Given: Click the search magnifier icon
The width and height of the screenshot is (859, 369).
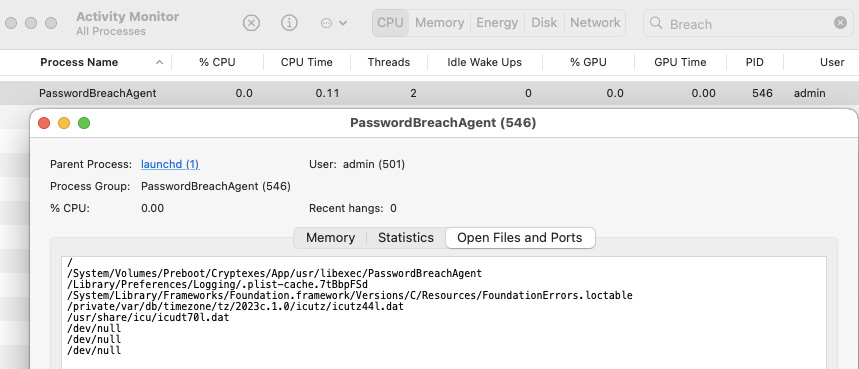Looking at the screenshot, I should pyautogui.click(x=656, y=23).
